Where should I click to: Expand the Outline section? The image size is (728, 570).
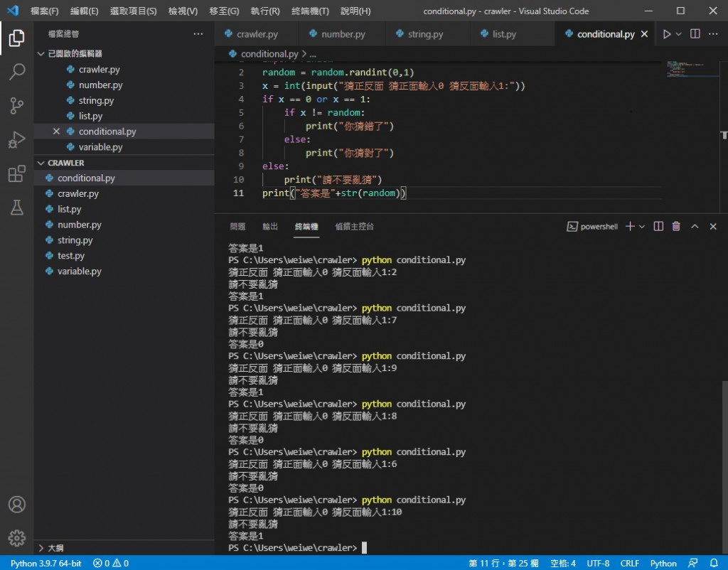tap(51, 548)
